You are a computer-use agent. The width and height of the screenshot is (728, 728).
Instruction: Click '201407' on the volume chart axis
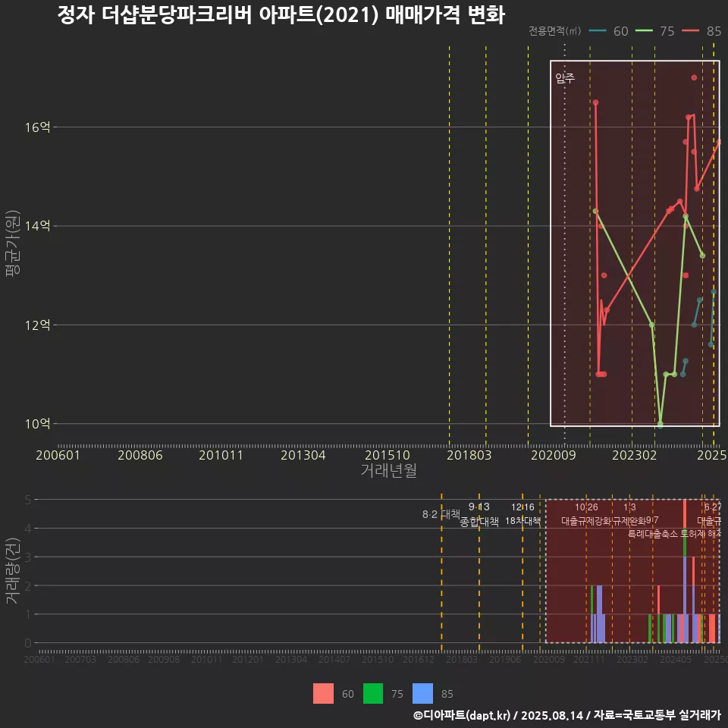334,659
